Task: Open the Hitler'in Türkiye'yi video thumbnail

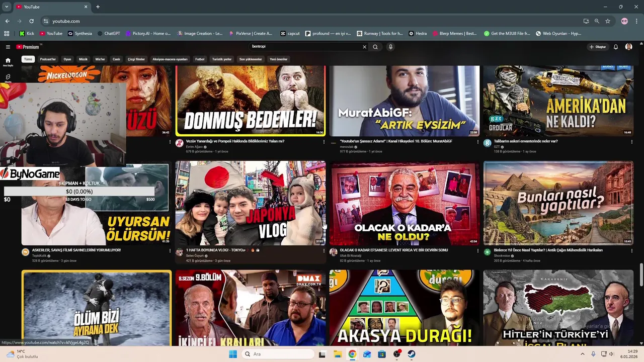Action: click(558, 308)
